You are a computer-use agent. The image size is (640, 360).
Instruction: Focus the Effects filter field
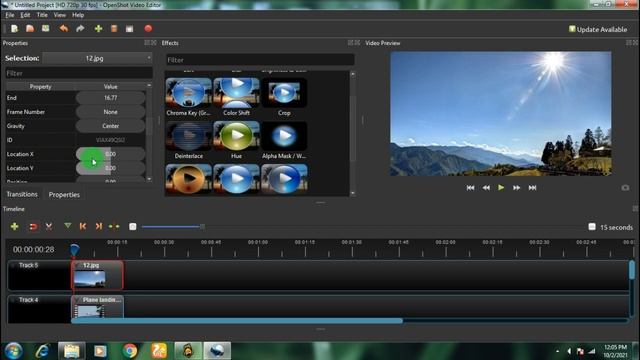[260, 60]
